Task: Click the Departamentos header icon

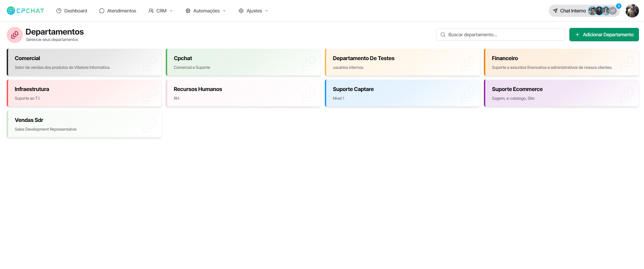Action: (x=15, y=35)
